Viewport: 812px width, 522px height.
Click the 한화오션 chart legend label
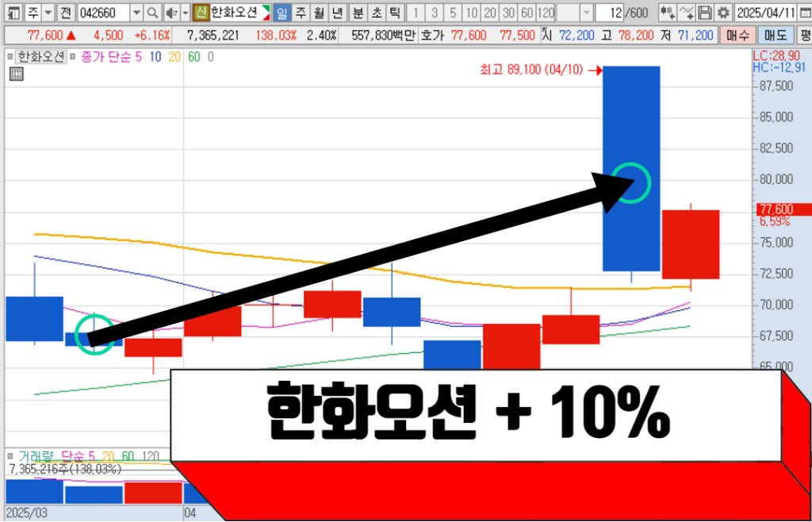41,56
